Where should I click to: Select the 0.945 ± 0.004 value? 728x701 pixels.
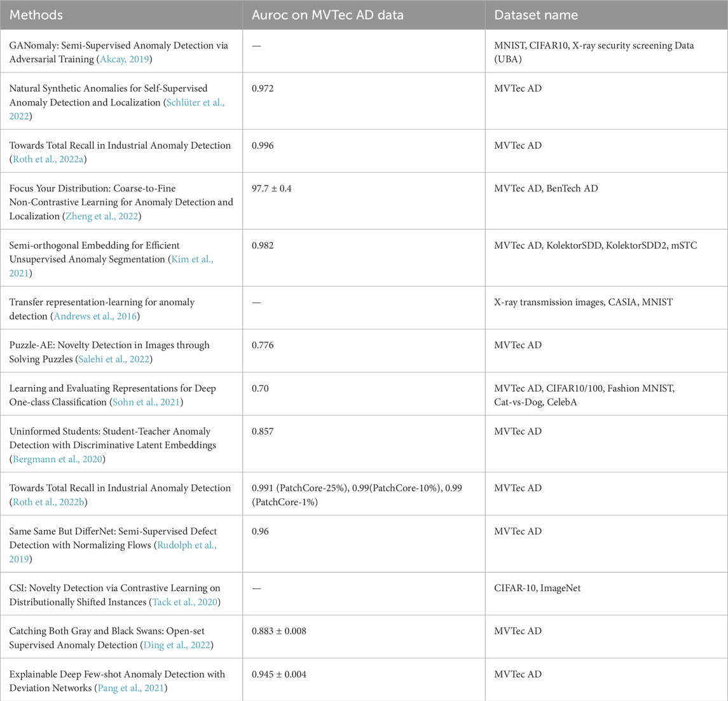pyautogui.click(x=279, y=674)
